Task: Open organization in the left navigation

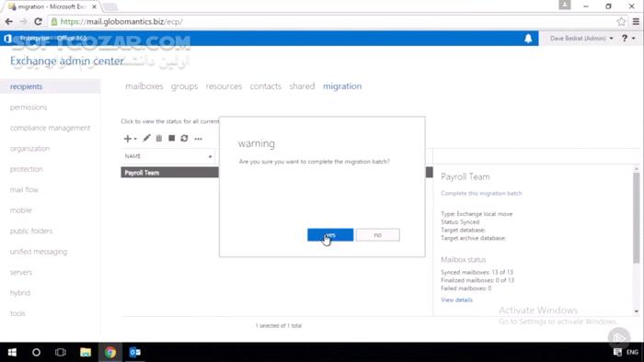Action: [x=30, y=149]
